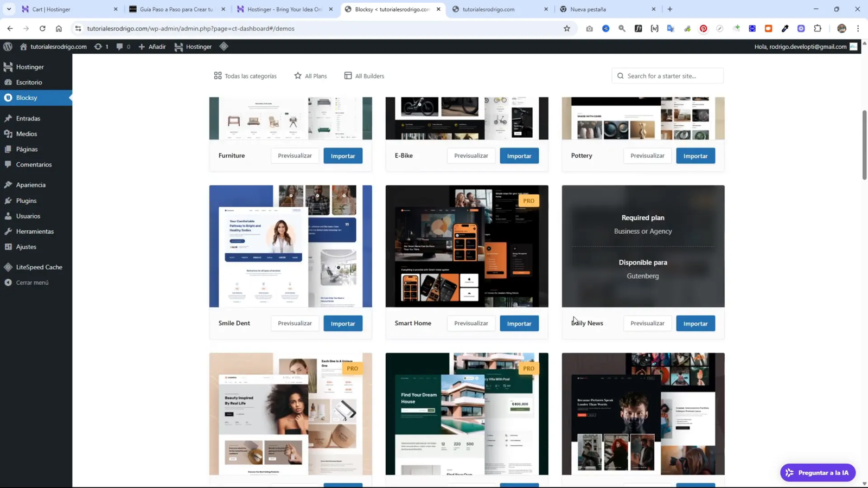Open the Todas las categorías filter
The image size is (868, 488).
[x=245, y=76]
